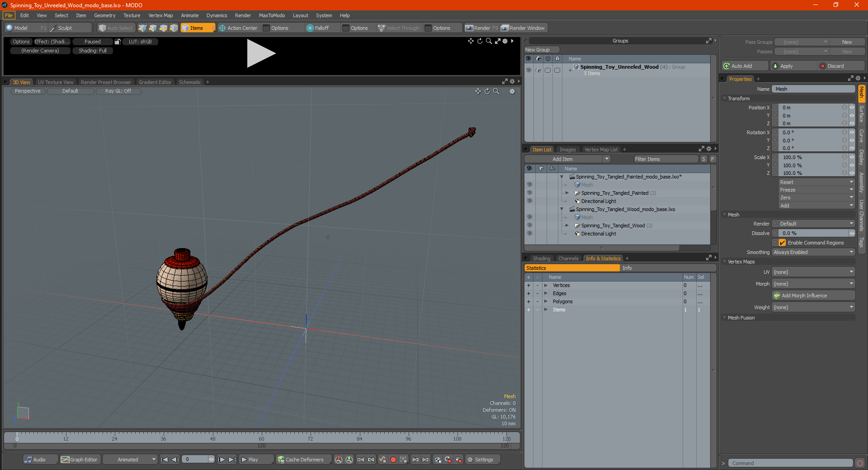Toggle visibility of Spinning_Toy_Tangled_Painted item

coord(529,193)
